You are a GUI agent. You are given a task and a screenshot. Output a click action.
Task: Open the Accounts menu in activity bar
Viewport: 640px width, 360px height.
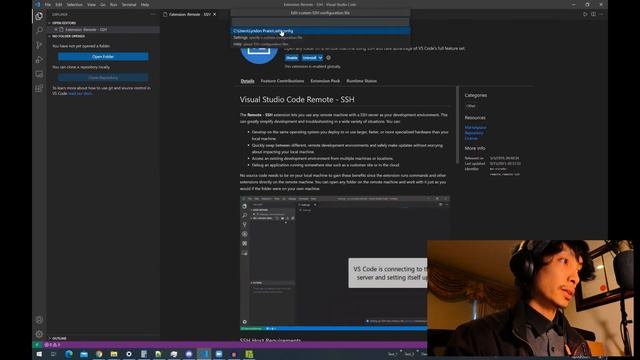(39, 320)
